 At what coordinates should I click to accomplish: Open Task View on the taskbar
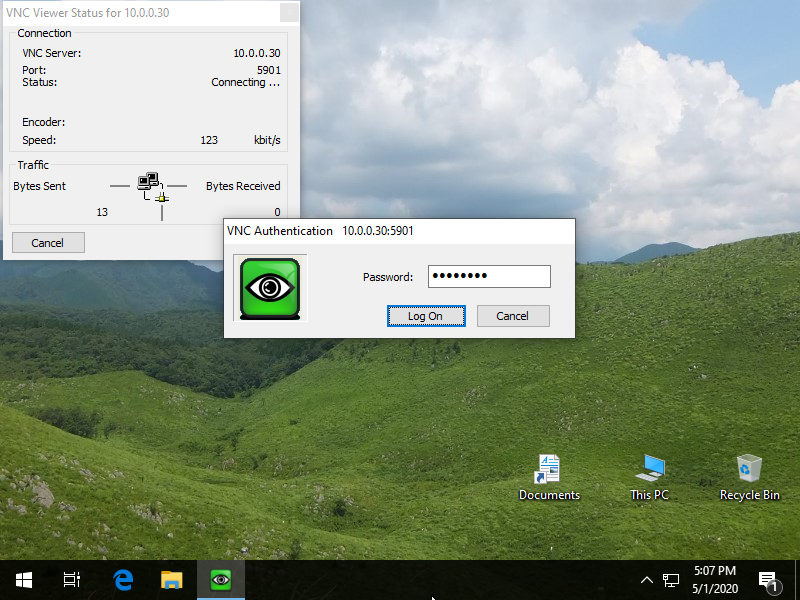click(x=72, y=580)
